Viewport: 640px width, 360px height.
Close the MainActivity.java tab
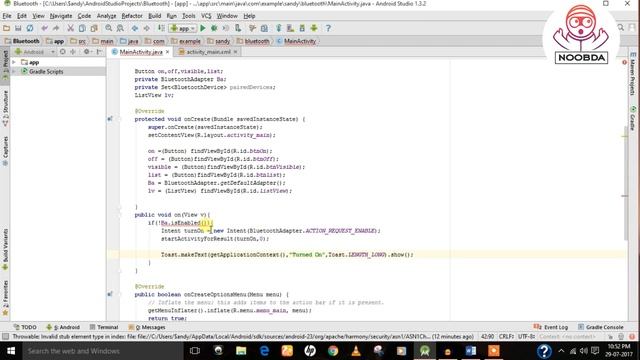click(167, 52)
